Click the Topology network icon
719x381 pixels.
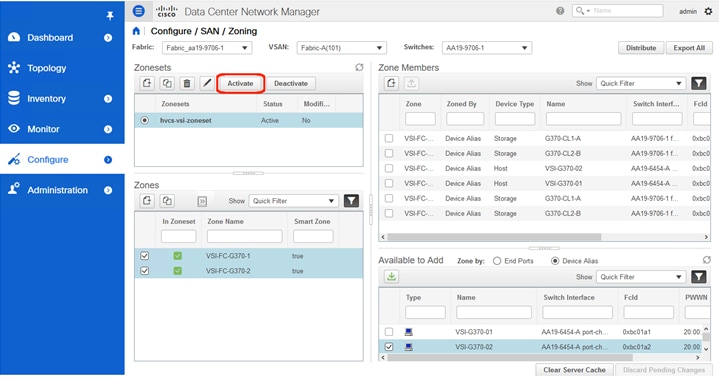tap(14, 68)
